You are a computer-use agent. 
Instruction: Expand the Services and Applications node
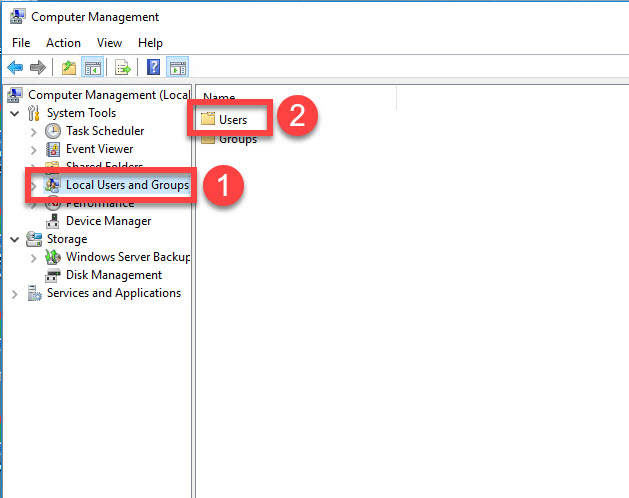click(x=14, y=294)
